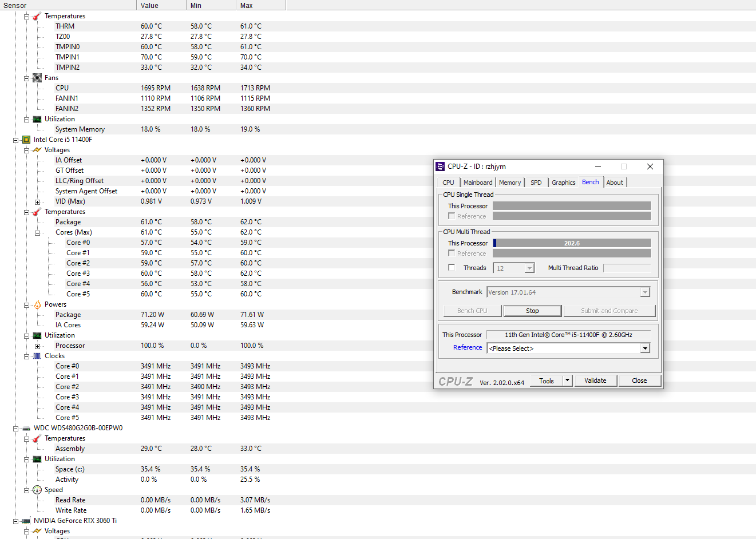Viewport: 756px width, 539px height.
Task: Click the Clocks section icon
Action: [37, 356]
